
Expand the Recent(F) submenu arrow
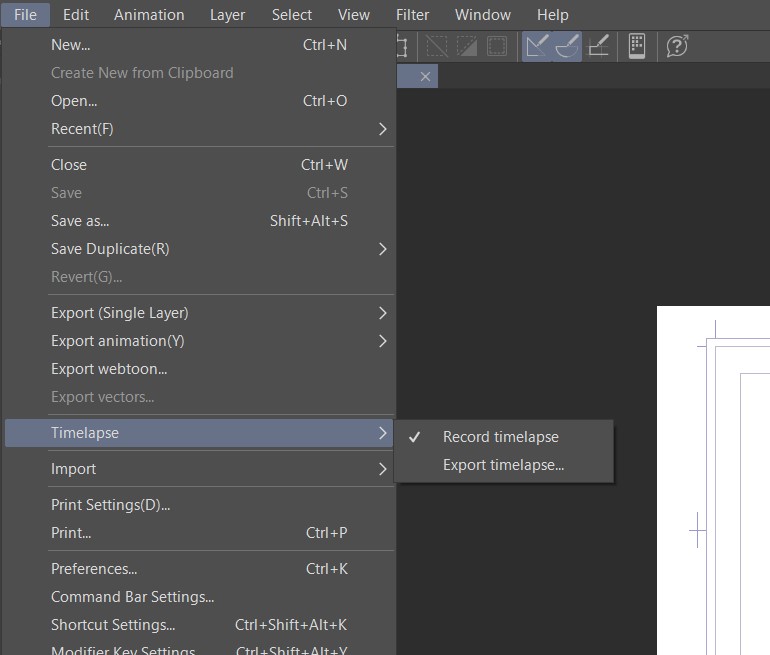click(x=383, y=129)
